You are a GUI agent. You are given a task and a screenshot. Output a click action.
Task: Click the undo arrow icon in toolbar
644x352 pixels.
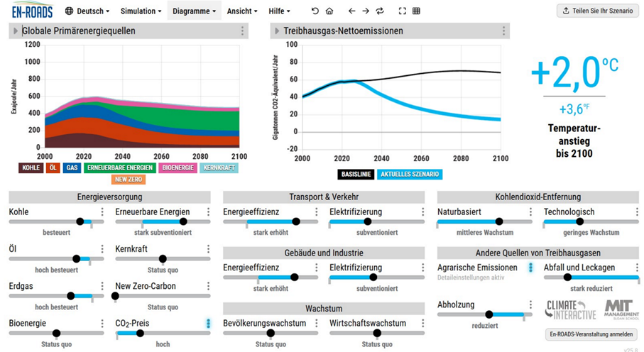pyautogui.click(x=315, y=11)
